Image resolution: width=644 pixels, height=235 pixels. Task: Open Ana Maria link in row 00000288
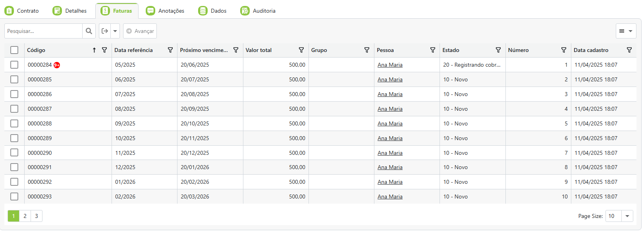390,123
